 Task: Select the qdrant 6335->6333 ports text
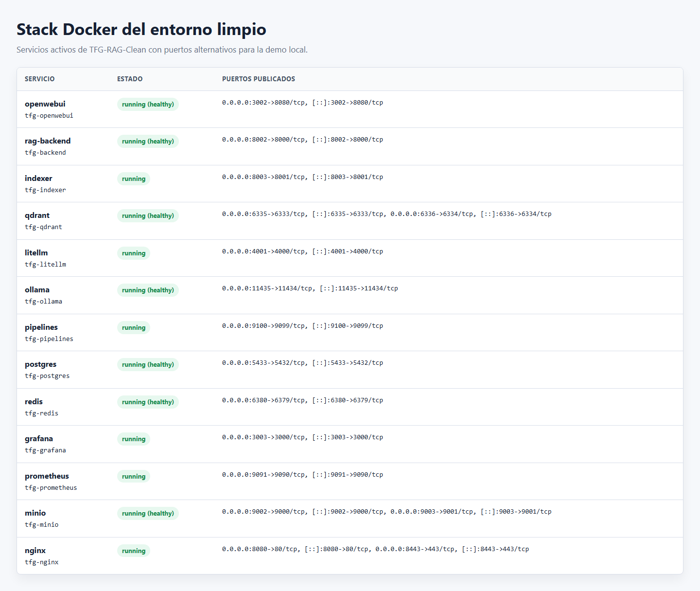387,214
